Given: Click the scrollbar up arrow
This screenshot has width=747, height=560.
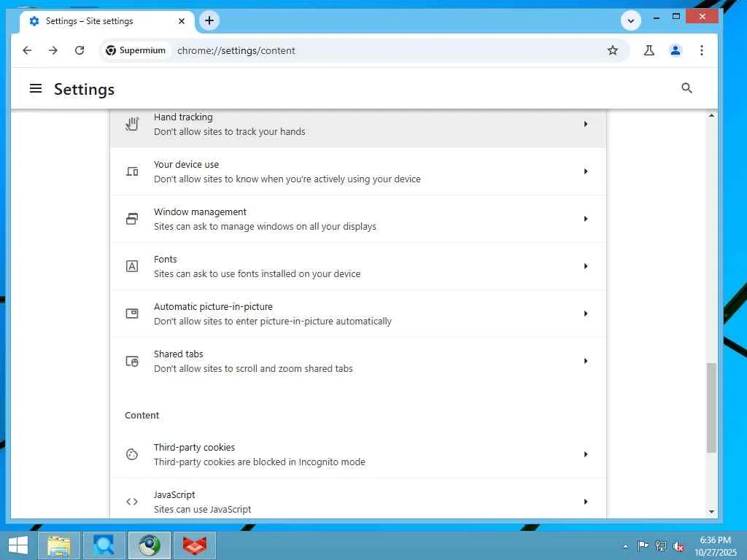Looking at the screenshot, I should pos(711,115).
